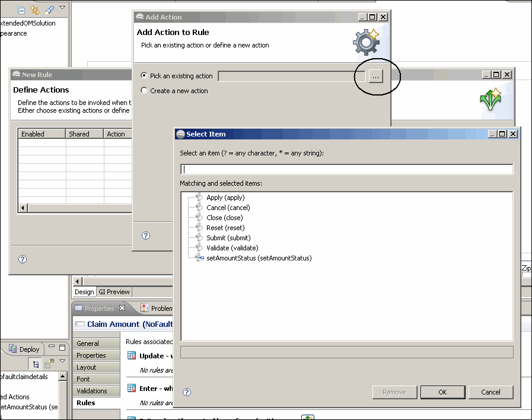Select 'Reset (reset)' item in list

(x=225, y=228)
